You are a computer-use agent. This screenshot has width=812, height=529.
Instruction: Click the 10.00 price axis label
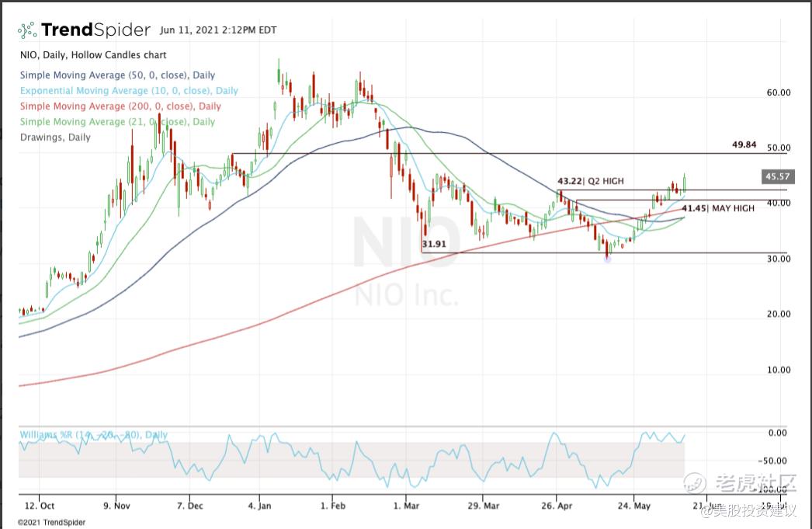pyautogui.click(x=779, y=370)
